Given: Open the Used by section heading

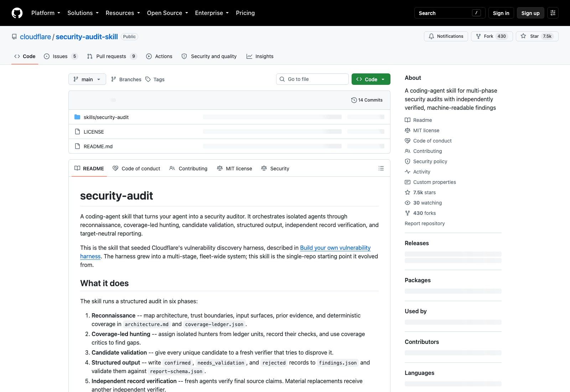Looking at the screenshot, I should point(415,311).
